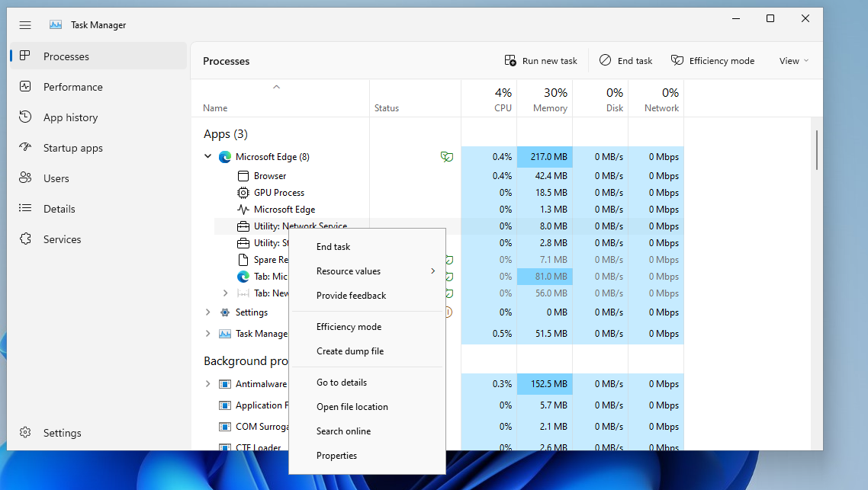868x490 pixels.
Task: Open the hamburger navigation menu
Action: click(x=25, y=25)
